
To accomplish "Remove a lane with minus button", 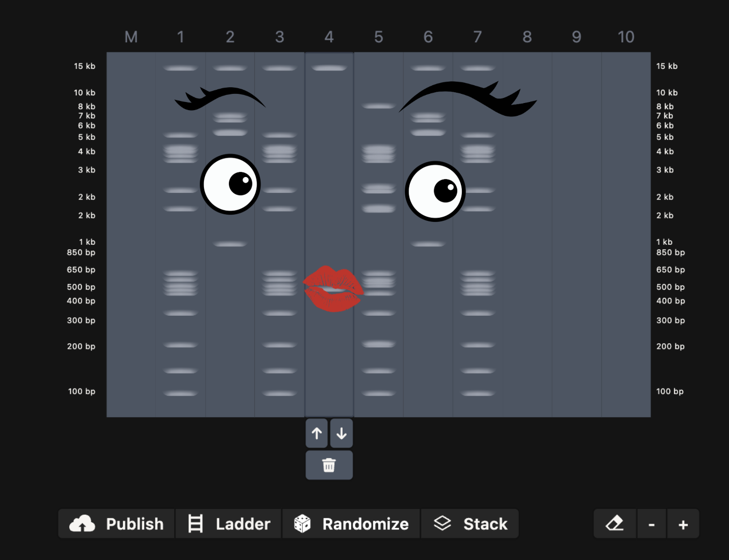I will [652, 524].
